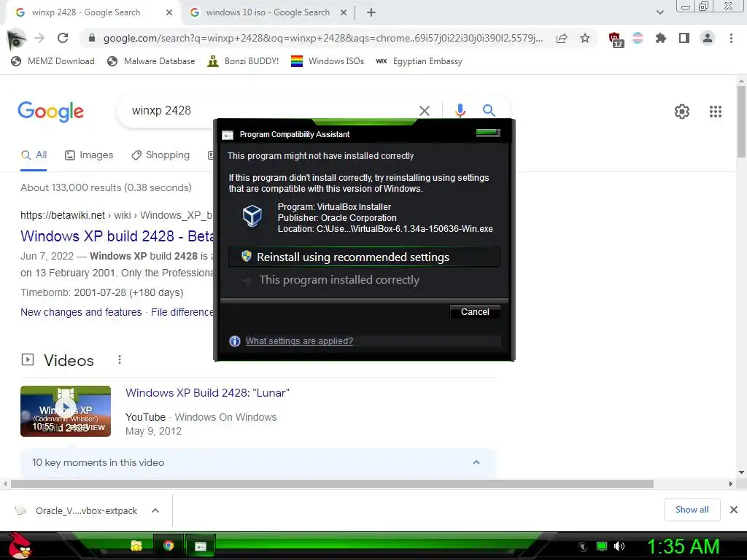Open Bonzi BUDDY! bookmark
This screenshot has width=747, height=560.
[243, 61]
